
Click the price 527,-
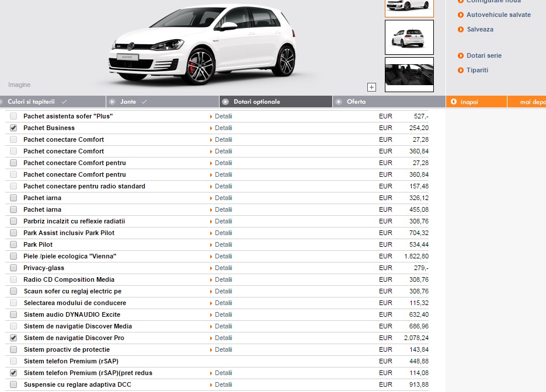click(x=421, y=116)
